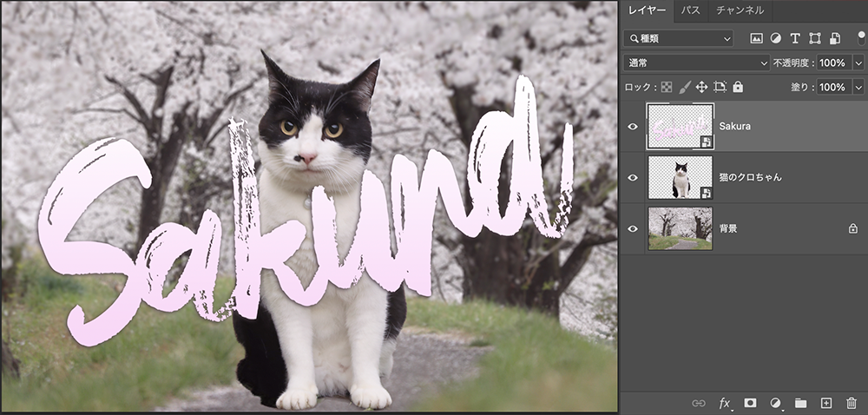The image size is (868, 415).
Task: Create new fill or adjustment layer icon
Action: (x=775, y=403)
